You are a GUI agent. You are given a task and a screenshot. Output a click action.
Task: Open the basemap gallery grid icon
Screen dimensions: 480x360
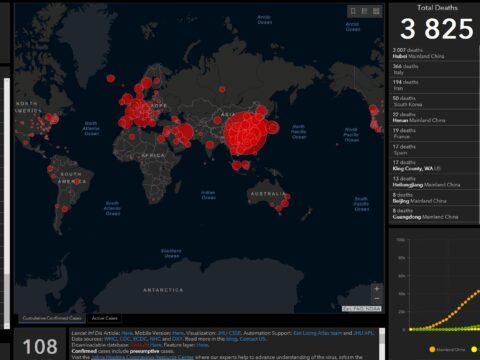coord(376,11)
